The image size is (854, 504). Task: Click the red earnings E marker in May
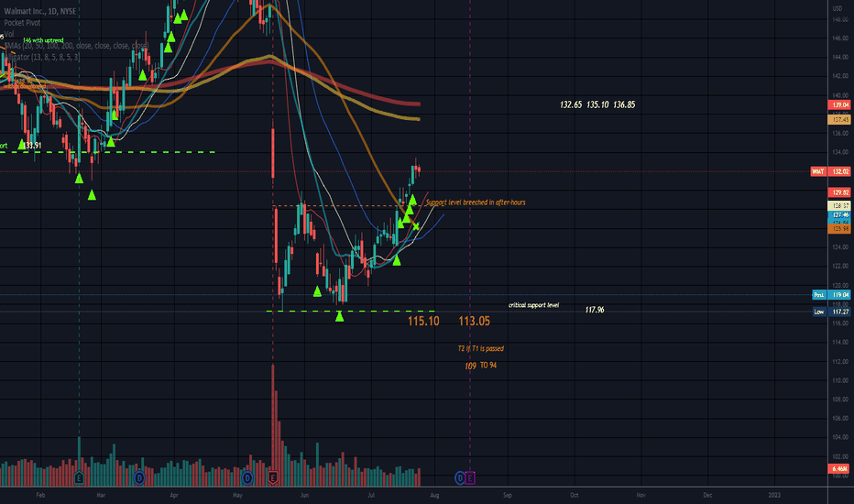[x=273, y=478]
